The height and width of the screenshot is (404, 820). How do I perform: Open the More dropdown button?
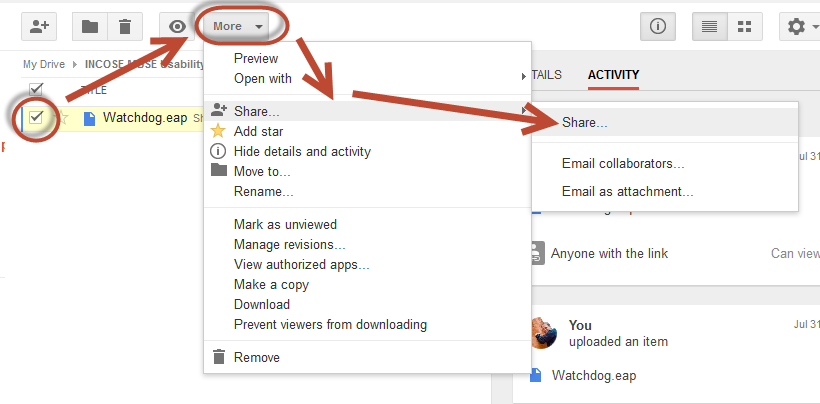238,26
